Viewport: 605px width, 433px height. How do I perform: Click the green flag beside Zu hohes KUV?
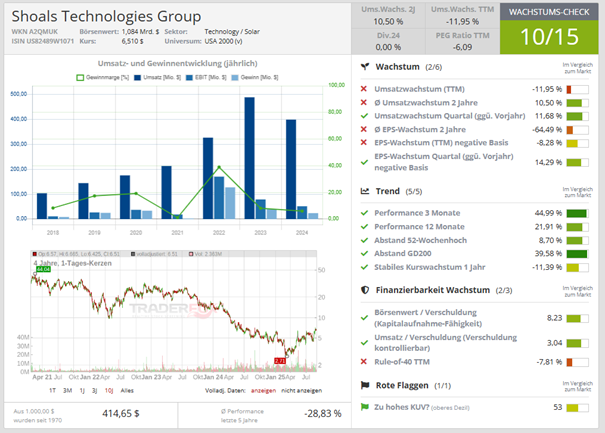coord(364,407)
